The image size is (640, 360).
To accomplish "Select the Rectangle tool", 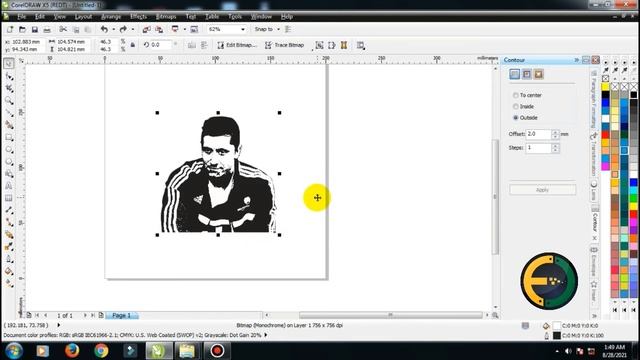I will pos(9,138).
